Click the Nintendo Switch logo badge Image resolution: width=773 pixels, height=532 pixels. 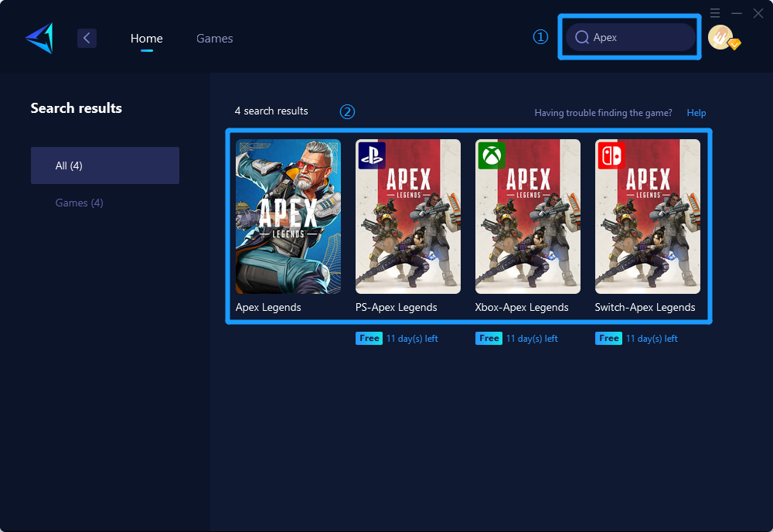click(611, 155)
